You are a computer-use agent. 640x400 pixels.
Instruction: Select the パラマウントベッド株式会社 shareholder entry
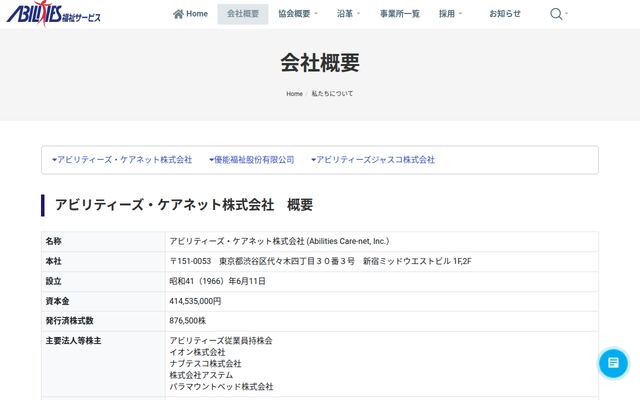point(221,387)
